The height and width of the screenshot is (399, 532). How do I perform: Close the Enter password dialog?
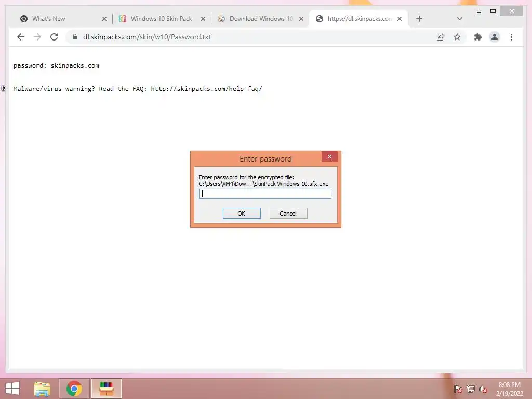click(329, 156)
